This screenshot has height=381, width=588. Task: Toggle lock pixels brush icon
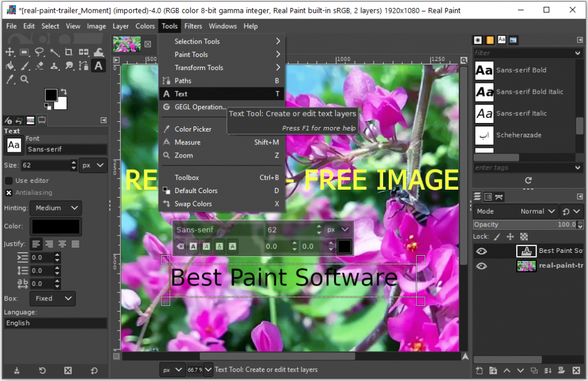pos(497,237)
